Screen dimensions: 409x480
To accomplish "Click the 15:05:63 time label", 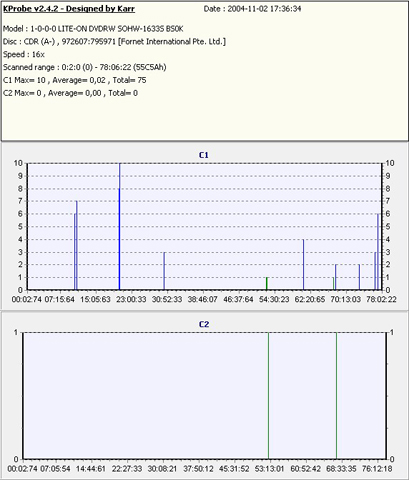I will 95,299.
